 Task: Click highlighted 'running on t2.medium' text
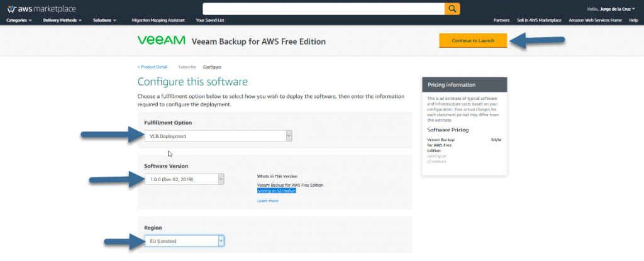click(x=277, y=191)
